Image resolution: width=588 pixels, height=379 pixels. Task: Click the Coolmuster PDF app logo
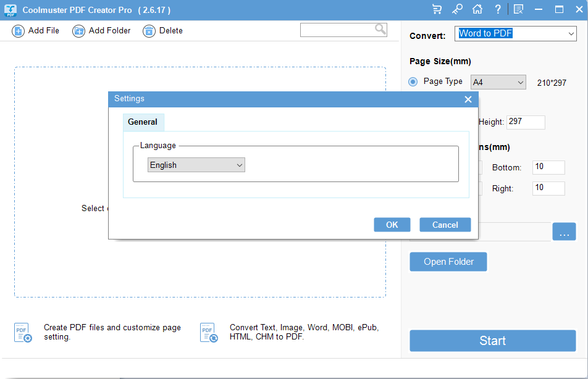click(x=10, y=10)
